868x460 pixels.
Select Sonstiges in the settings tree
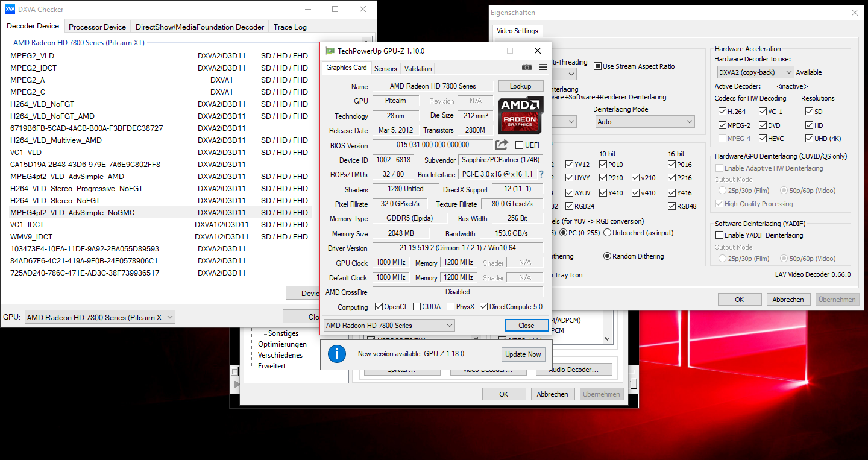pos(283,333)
